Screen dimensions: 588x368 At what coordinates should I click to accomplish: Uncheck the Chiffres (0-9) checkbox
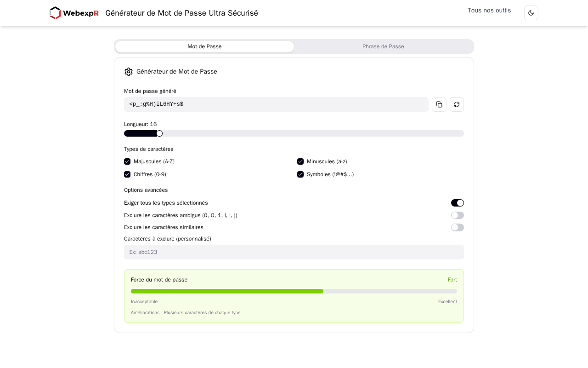[127, 174]
